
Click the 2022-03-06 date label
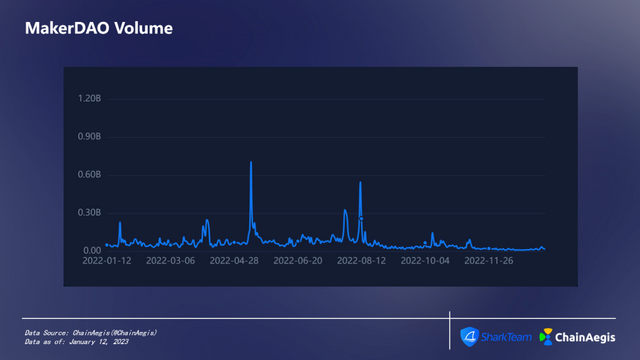[x=171, y=261]
